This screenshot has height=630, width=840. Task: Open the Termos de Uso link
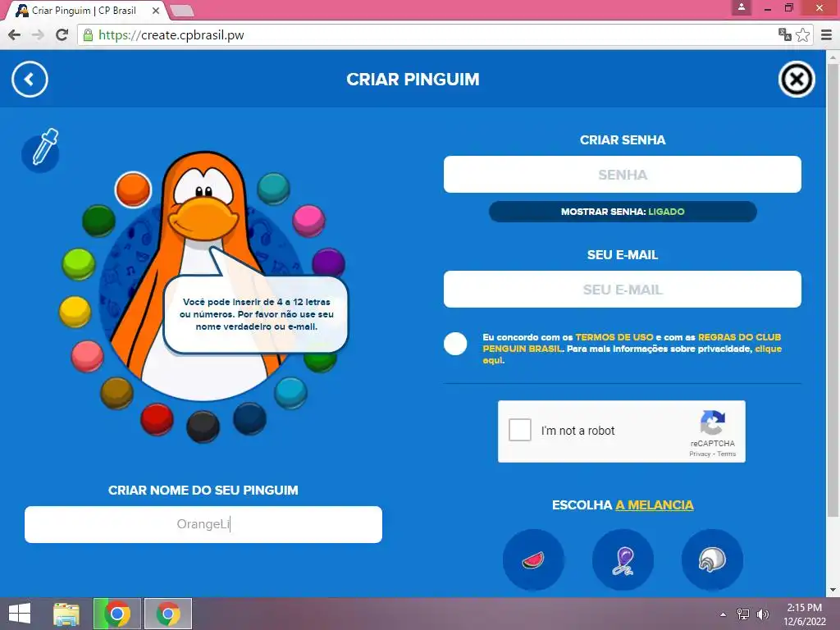[x=614, y=337]
